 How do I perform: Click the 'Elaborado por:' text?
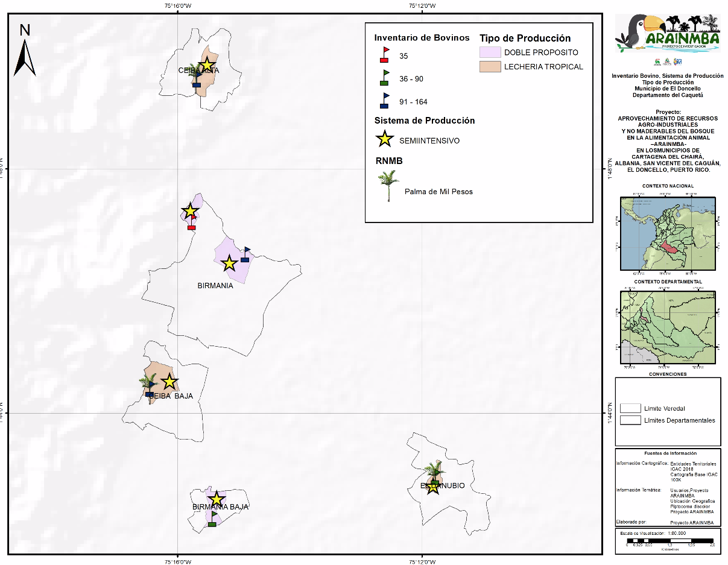click(x=631, y=522)
